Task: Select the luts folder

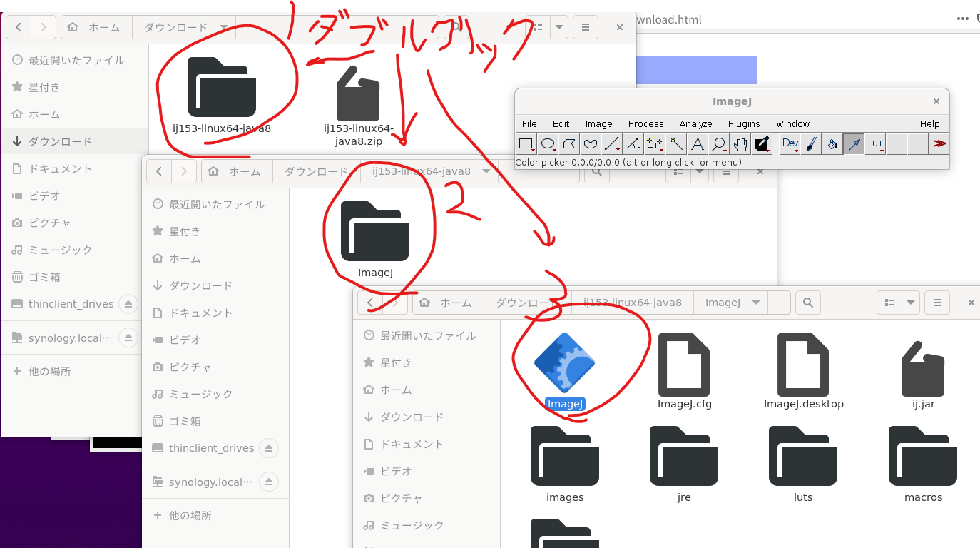Action: pos(803,464)
